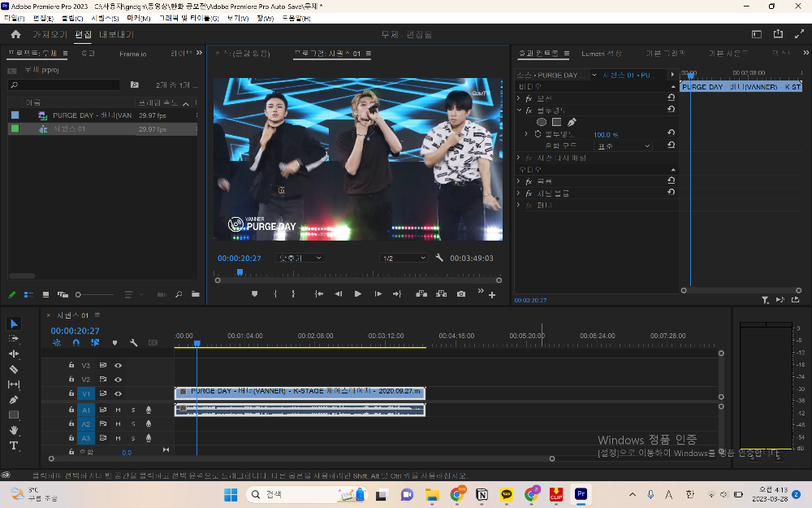Viewport: 812px width, 508px height.
Task: Open playback resolution 1/2 dropdown
Action: (x=404, y=258)
